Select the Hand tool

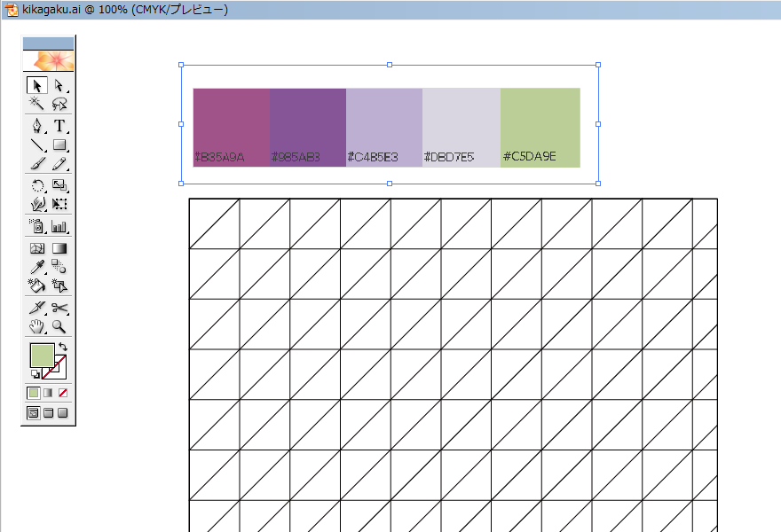[37, 326]
